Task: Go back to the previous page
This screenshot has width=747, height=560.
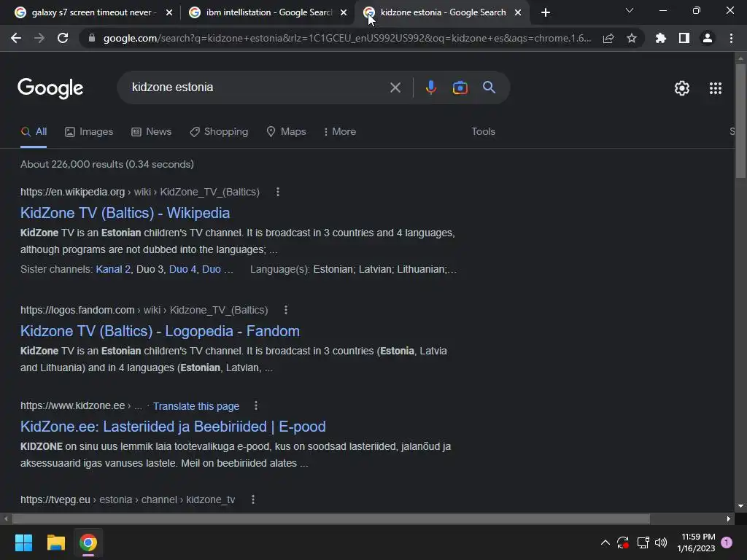Action: [x=16, y=38]
